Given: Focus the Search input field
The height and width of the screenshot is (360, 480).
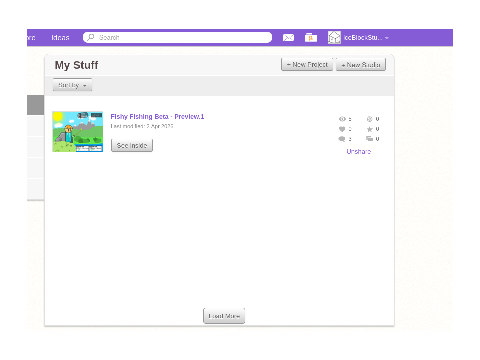Looking at the screenshot, I should pos(177,37).
